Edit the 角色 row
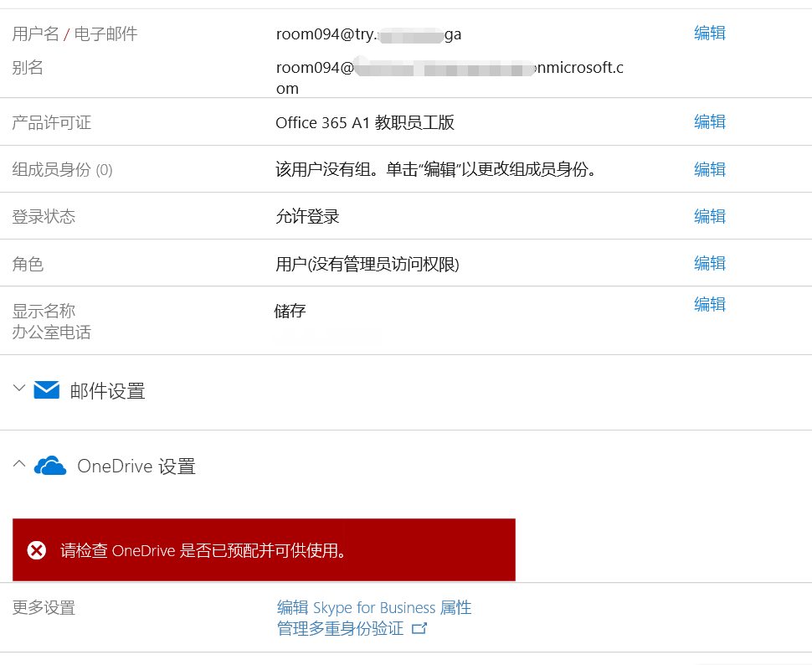Image resolution: width=812 pixels, height=665 pixels. pos(710,263)
